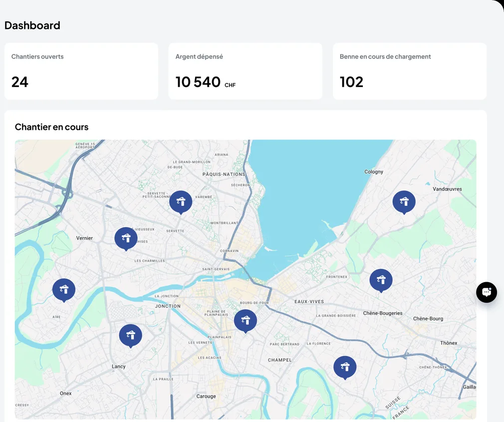The width and height of the screenshot is (504, 422).
Task: Open the crane marker above Aïre
Action: click(64, 290)
